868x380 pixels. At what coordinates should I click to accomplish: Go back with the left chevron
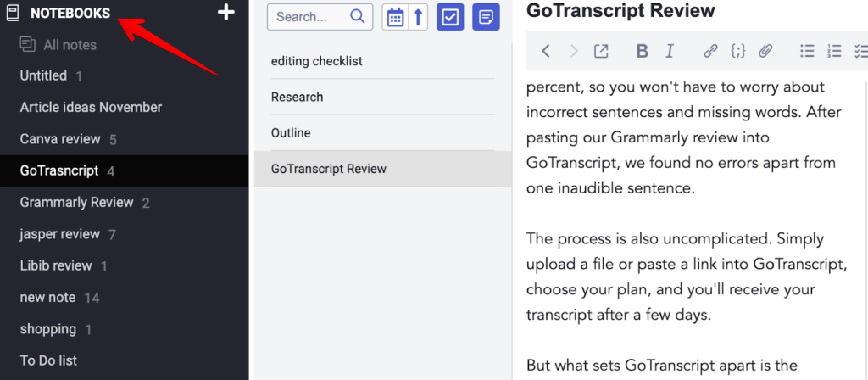[546, 52]
